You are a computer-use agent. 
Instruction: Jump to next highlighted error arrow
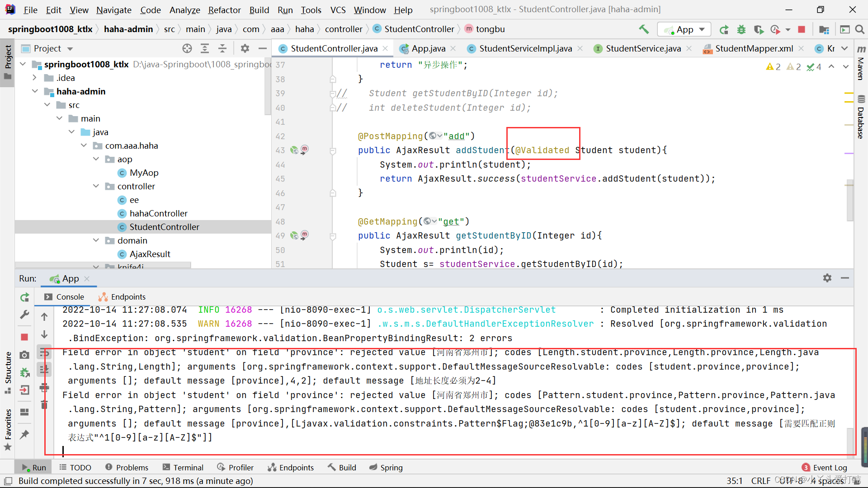845,67
